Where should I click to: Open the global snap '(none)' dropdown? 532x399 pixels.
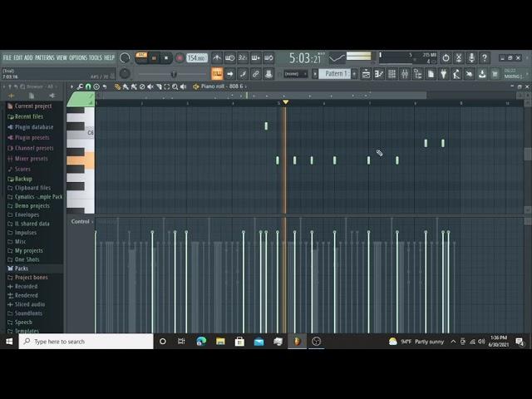[x=295, y=74]
